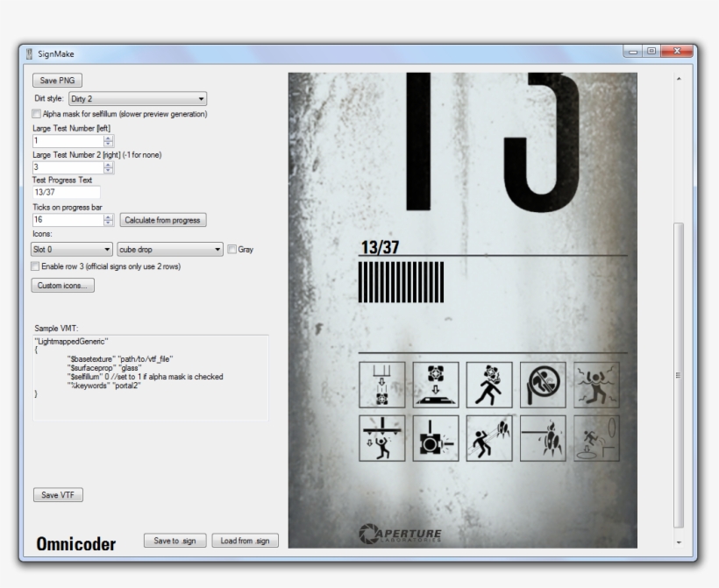Click the 13/37 text on sign preview
This screenshot has width=719, height=588.
381,247
